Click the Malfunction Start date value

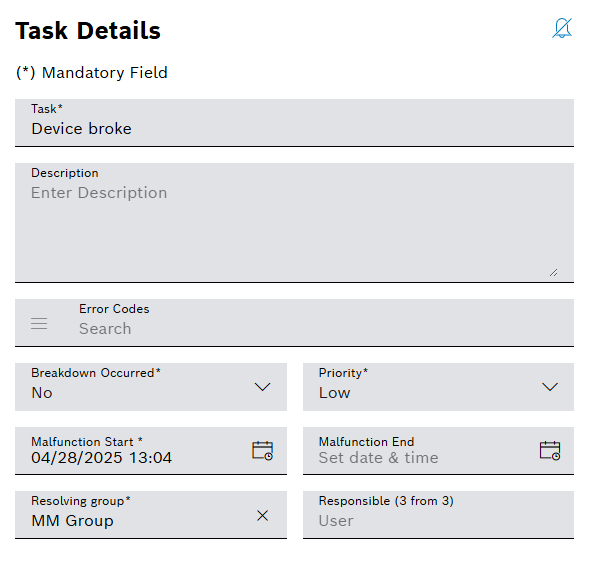[101, 458]
